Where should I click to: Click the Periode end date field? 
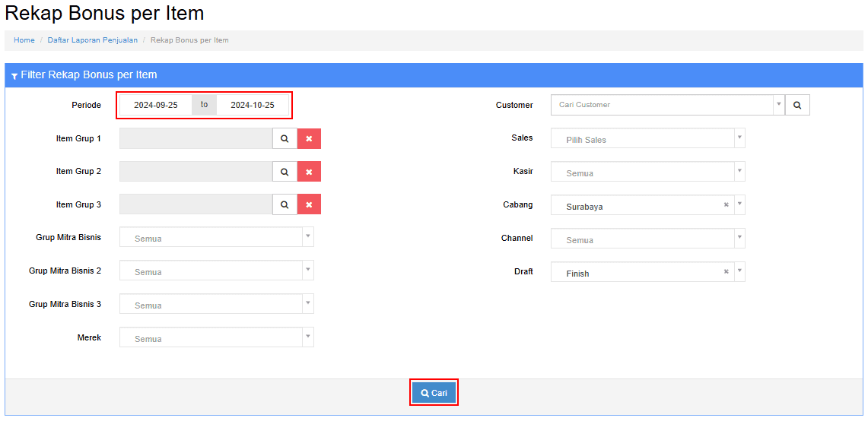point(253,105)
